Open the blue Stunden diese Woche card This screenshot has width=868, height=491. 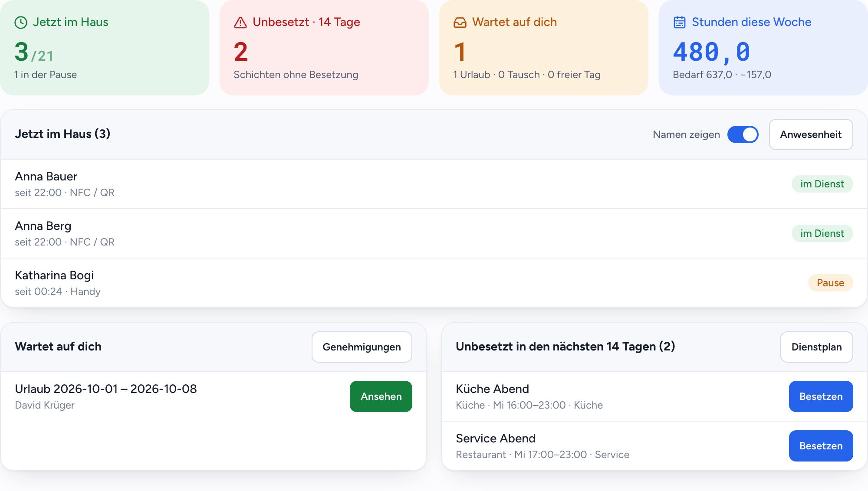[x=763, y=48]
